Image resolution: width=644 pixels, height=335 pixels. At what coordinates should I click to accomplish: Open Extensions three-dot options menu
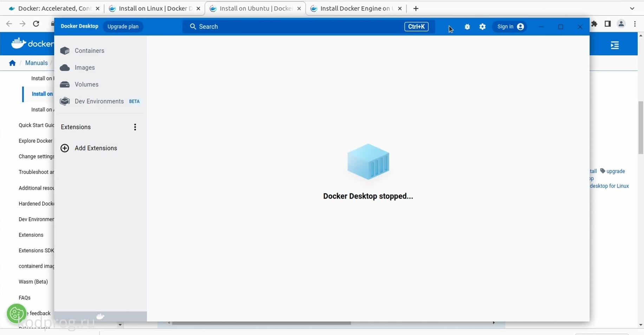point(135,127)
